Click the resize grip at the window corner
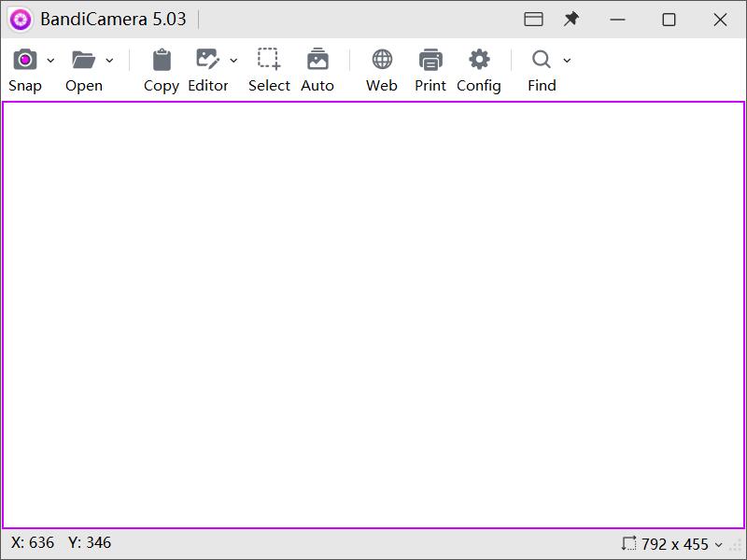The width and height of the screenshot is (747, 560). pyautogui.click(x=737, y=546)
